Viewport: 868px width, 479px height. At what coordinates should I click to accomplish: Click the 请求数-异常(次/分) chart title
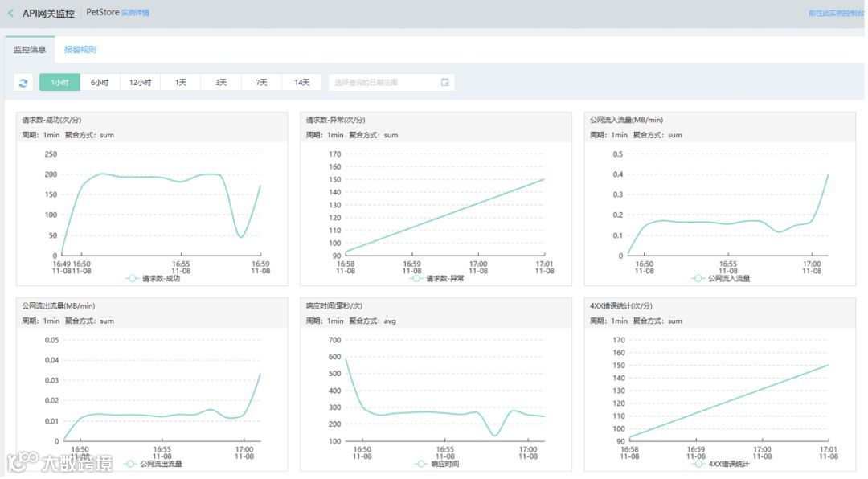pos(335,120)
